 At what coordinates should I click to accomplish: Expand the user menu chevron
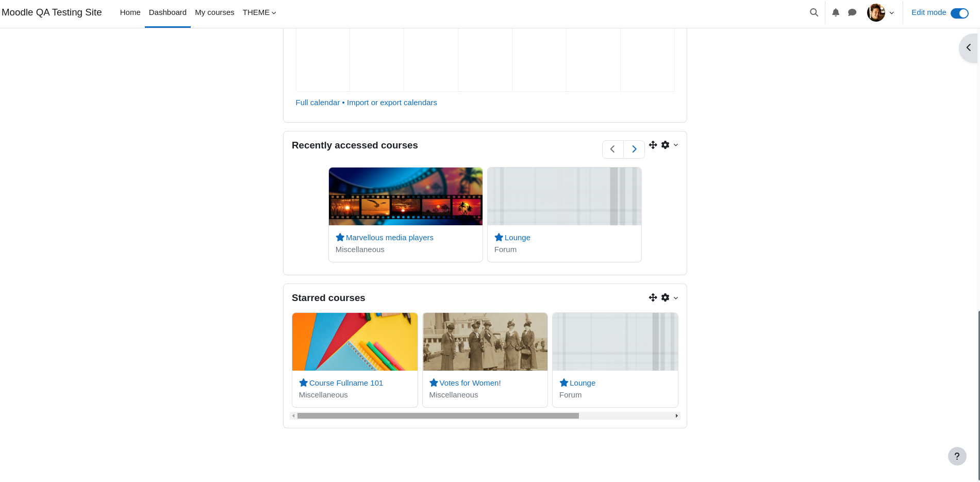(892, 13)
